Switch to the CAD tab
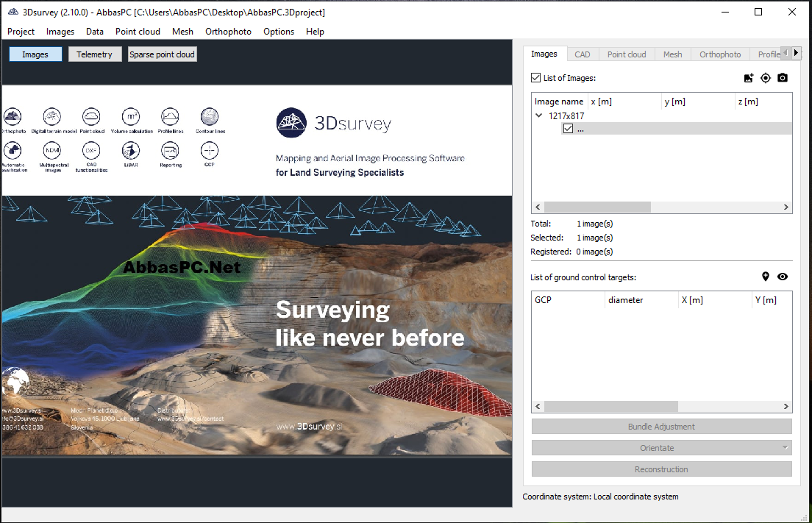 (x=582, y=54)
